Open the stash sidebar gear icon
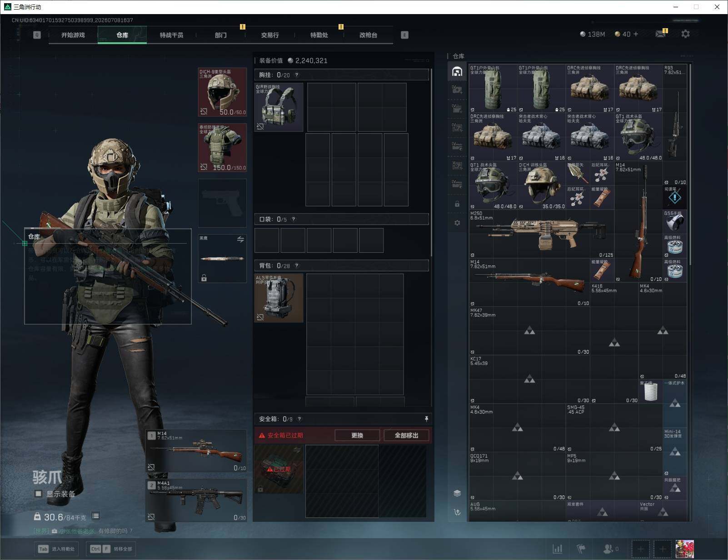 (x=457, y=223)
